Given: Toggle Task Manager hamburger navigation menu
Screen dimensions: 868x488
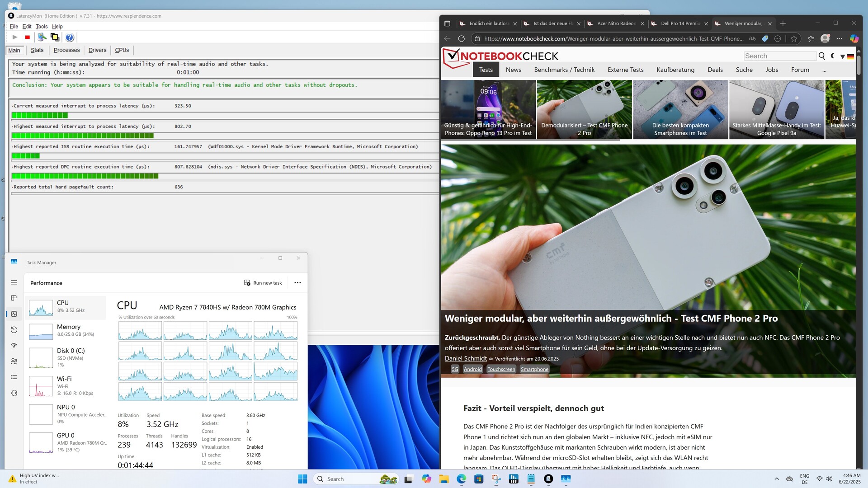Looking at the screenshot, I should [x=14, y=282].
